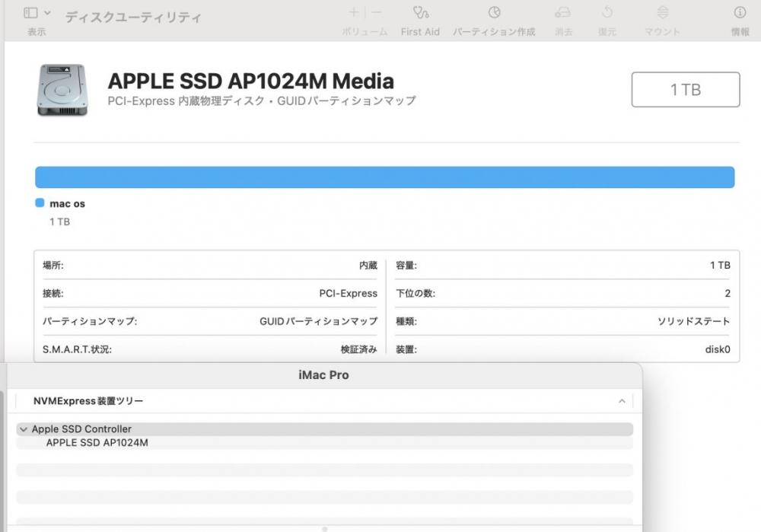Click the First Aid label
The width and height of the screenshot is (761, 532).
point(420,31)
